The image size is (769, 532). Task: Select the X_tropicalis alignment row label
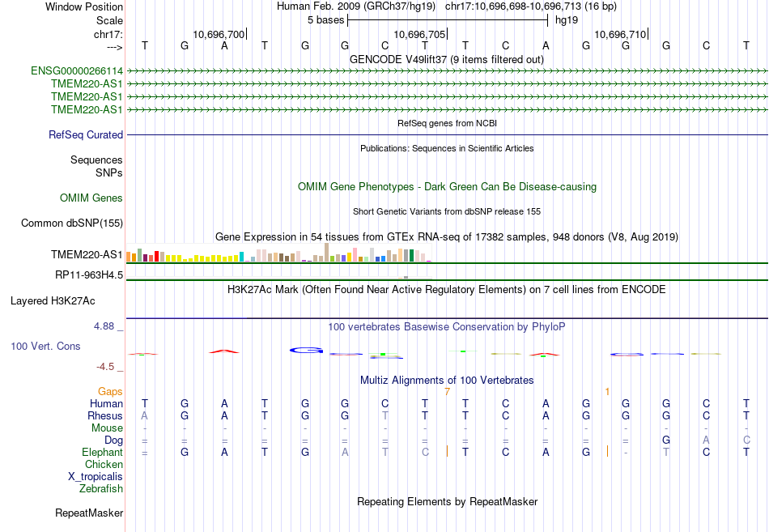click(96, 477)
